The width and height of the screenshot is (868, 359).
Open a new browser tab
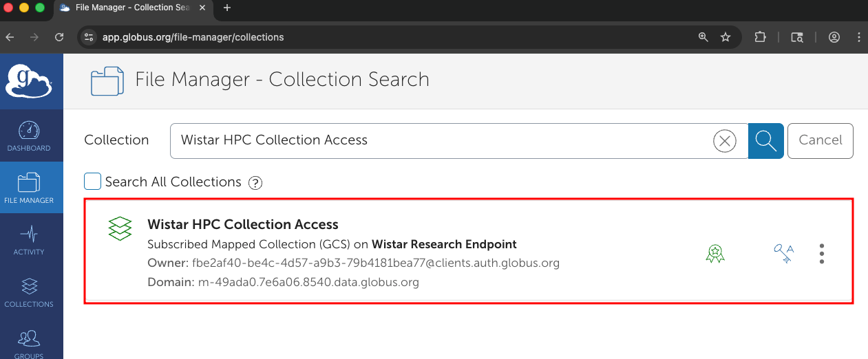[227, 8]
